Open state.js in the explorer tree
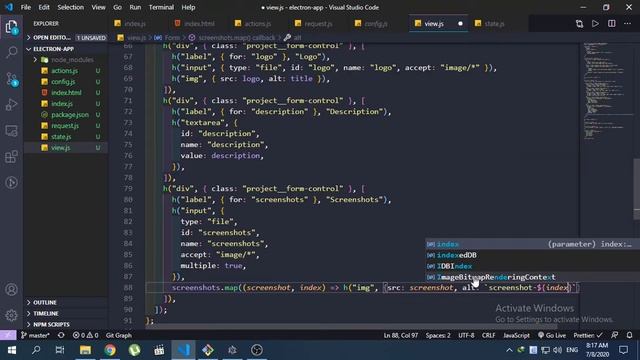The width and height of the screenshot is (640, 360). coord(66,137)
